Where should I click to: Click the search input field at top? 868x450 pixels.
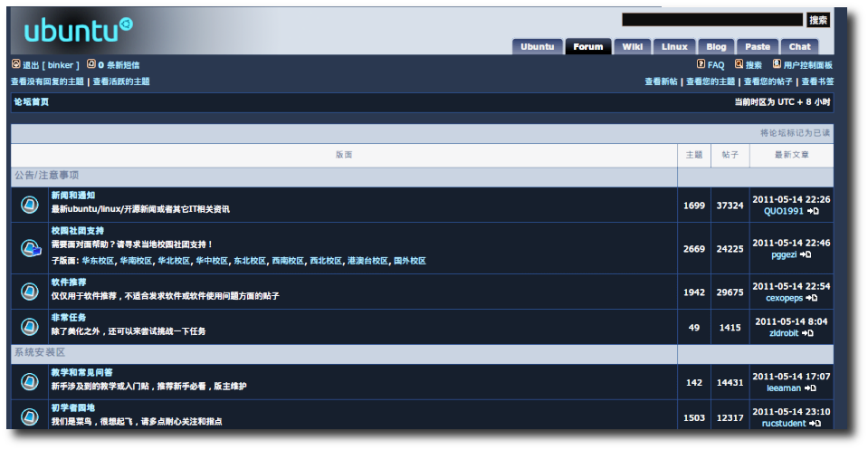[712, 20]
